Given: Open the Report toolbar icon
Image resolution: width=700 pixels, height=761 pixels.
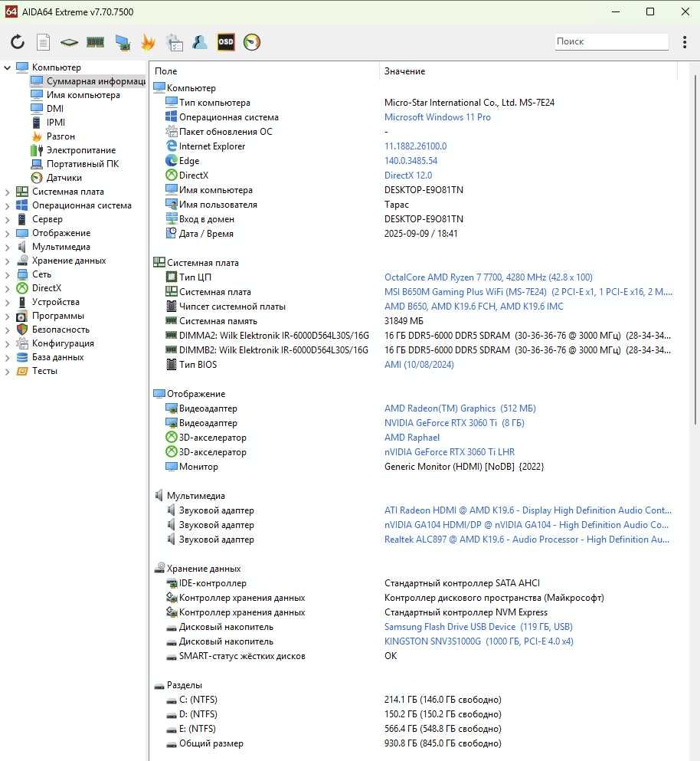Looking at the screenshot, I should (x=43, y=41).
